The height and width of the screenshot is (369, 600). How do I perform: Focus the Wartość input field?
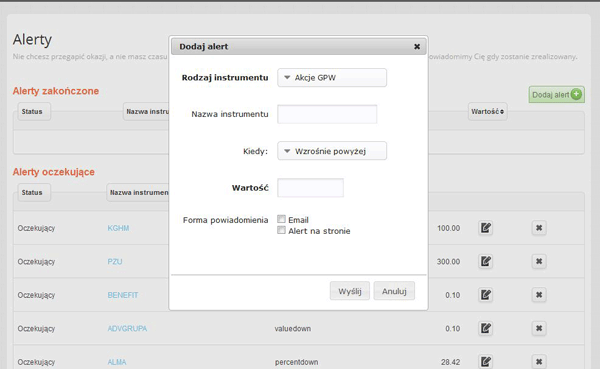pos(310,188)
